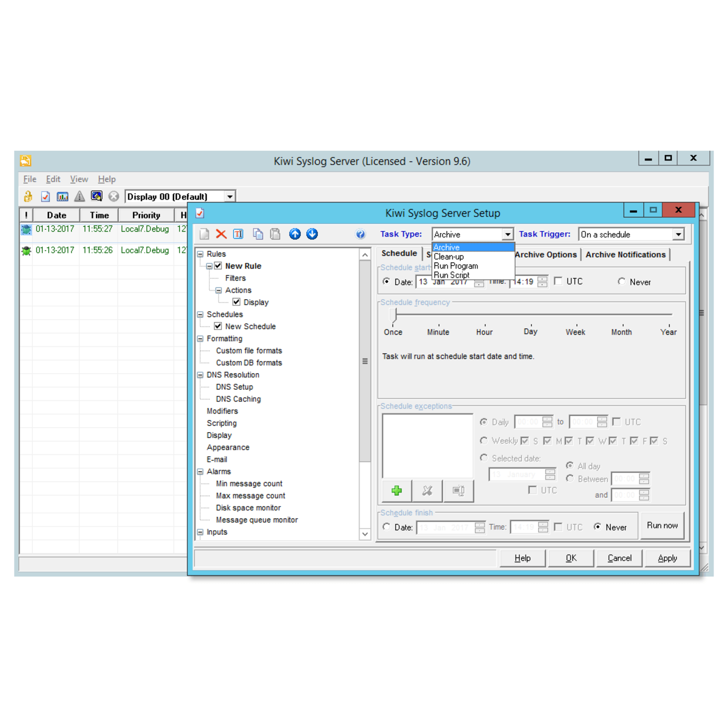This screenshot has height=728, width=728.
Task: Switch to the Archive Options tab
Action: click(x=545, y=254)
